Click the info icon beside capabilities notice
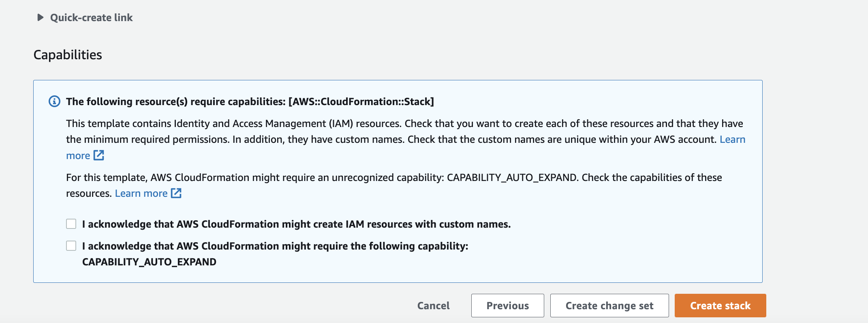Image resolution: width=868 pixels, height=323 pixels. (x=54, y=101)
